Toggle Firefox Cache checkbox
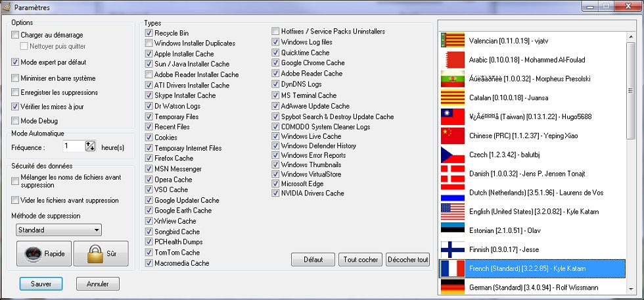644x300 pixels. tap(149, 158)
